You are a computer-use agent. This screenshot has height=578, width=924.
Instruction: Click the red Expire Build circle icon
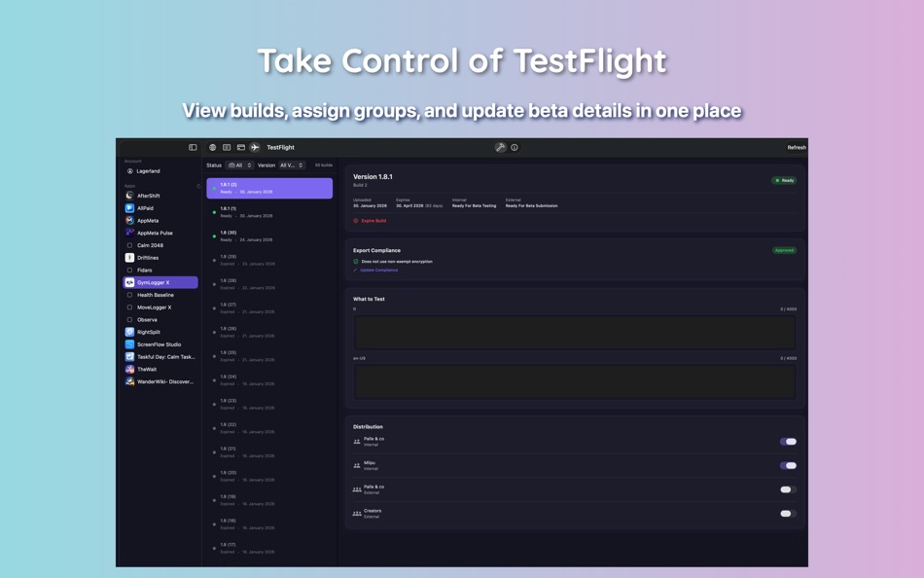[x=355, y=221]
